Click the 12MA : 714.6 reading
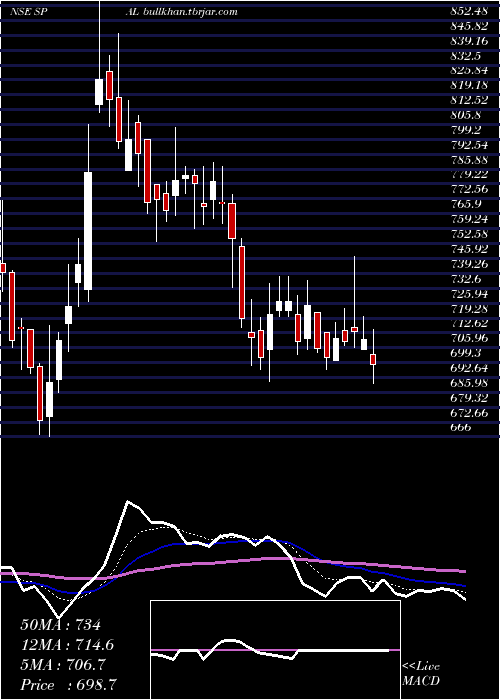The image size is (500, 700). pos(67,645)
